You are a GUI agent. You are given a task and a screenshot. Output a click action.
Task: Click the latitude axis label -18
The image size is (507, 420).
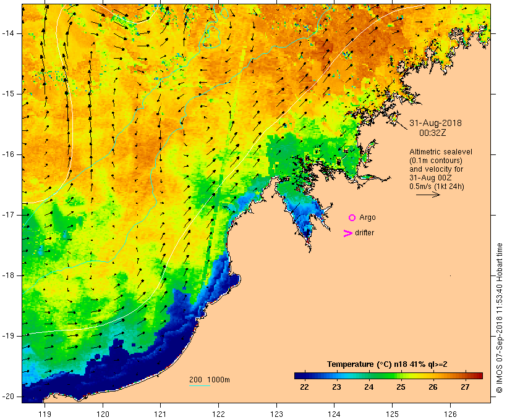click(x=8, y=275)
